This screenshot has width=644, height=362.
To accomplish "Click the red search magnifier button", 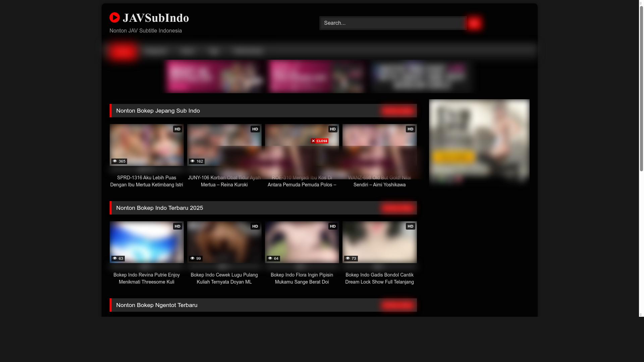I will (x=475, y=23).
